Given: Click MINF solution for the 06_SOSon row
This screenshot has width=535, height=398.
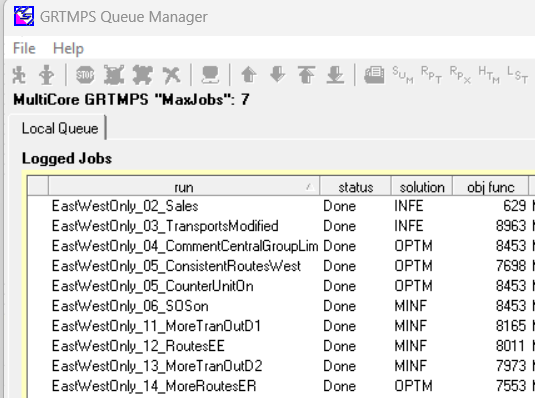Looking at the screenshot, I should [x=410, y=306].
